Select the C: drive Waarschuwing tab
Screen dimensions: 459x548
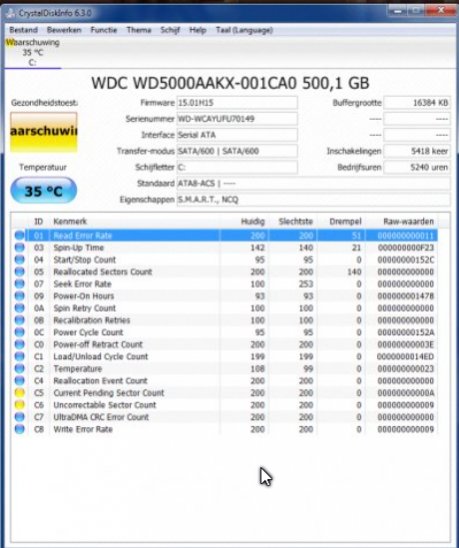pyautogui.click(x=33, y=53)
